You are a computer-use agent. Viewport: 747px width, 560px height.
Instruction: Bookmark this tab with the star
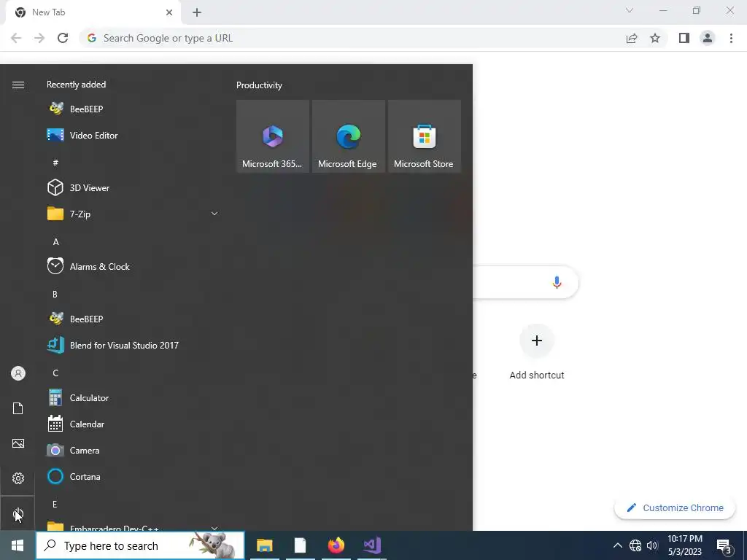point(655,38)
